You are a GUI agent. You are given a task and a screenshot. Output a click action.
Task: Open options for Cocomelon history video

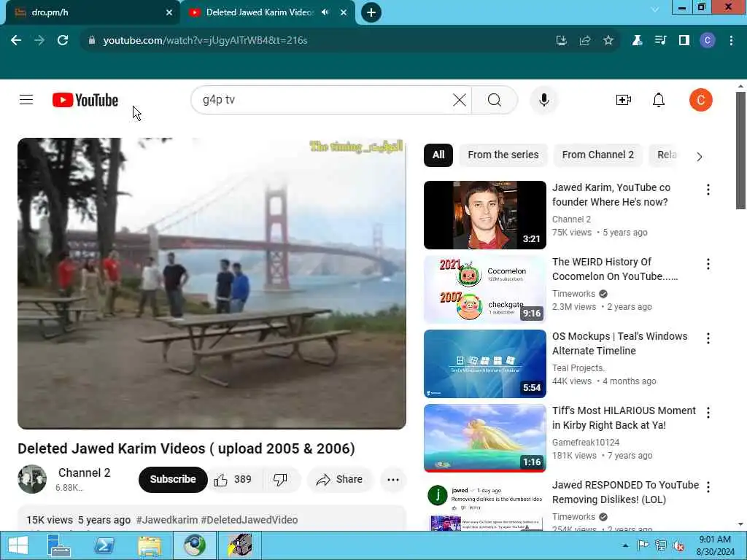click(708, 264)
